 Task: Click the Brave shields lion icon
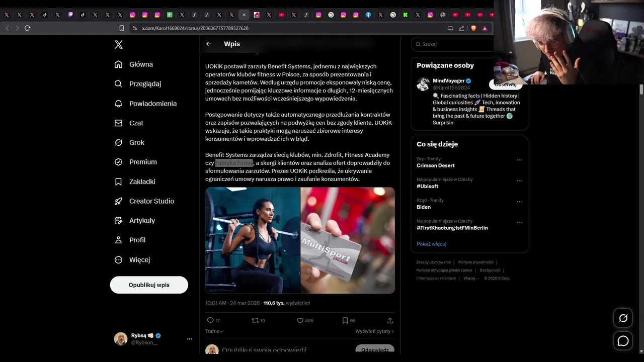473,28
